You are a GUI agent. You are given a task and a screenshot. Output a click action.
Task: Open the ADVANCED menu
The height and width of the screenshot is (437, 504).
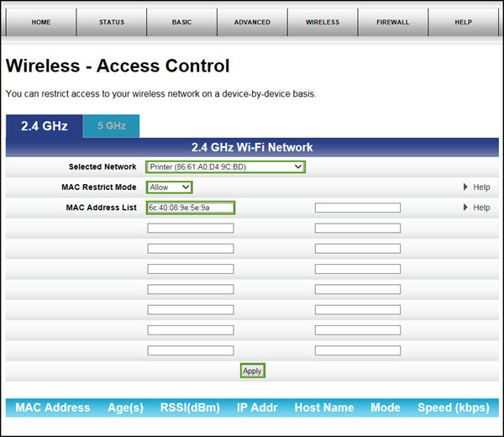tap(252, 22)
